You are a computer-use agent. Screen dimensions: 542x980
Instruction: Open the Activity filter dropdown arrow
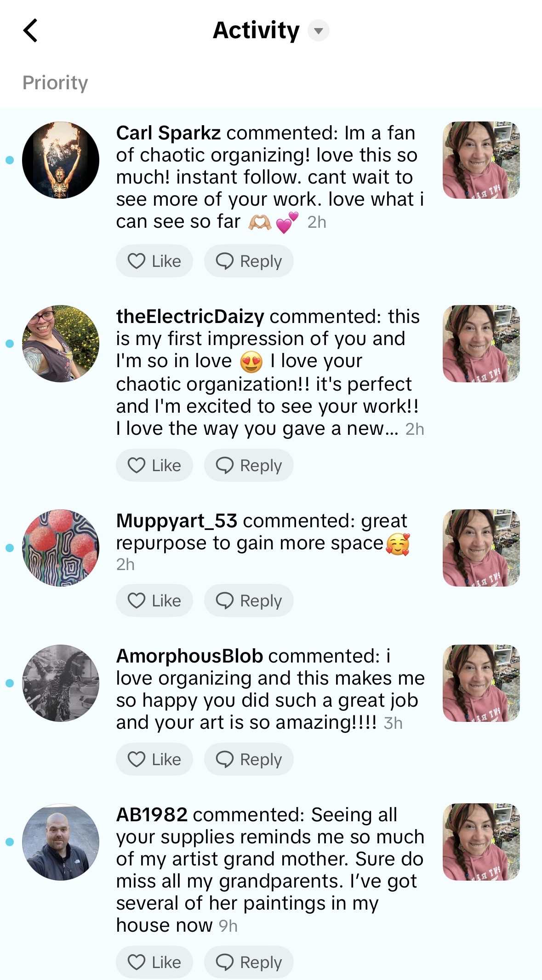click(318, 31)
